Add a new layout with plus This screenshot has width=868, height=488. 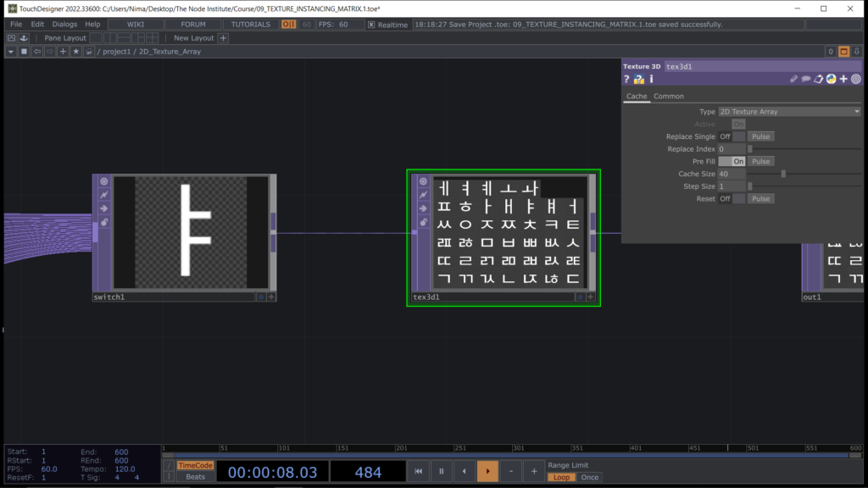(x=223, y=37)
